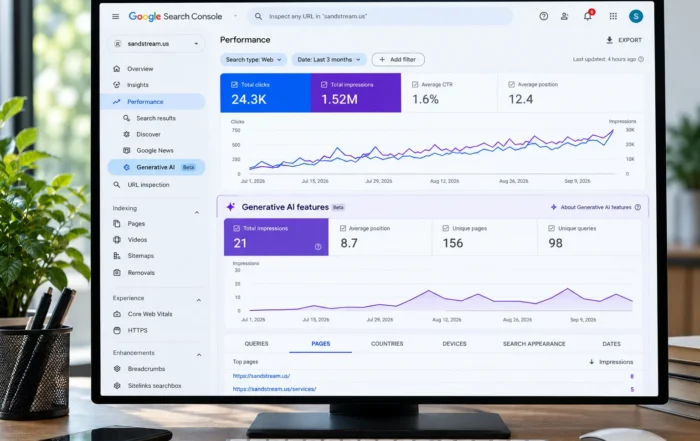Open the notifications bell
The height and width of the screenshot is (441, 700).
[x=588, y=16]
